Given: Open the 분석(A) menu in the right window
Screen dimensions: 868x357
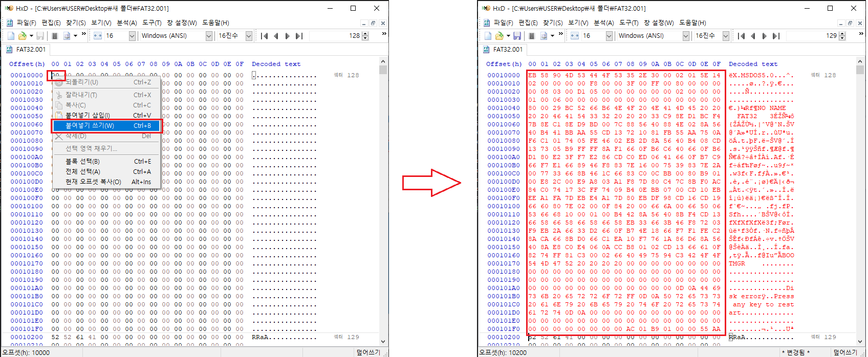Looking at the screenshot, I should (x=604, y=23).
